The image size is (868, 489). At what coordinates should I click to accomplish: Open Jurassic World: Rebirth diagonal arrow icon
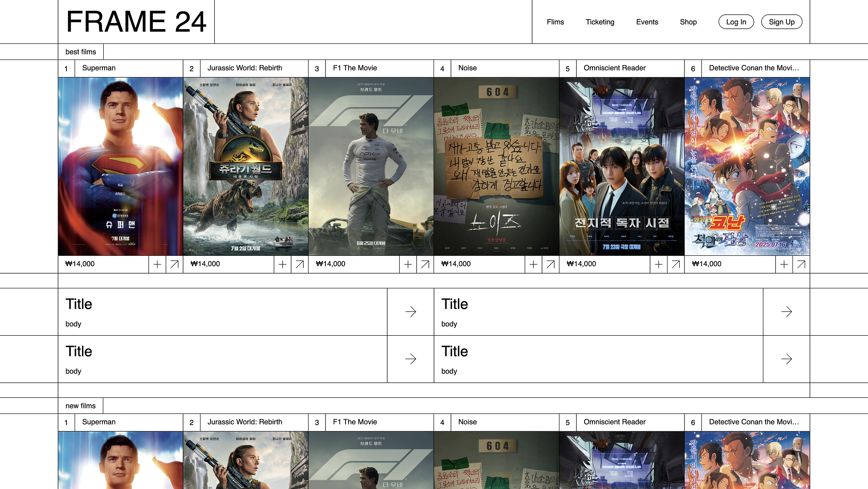300,264
